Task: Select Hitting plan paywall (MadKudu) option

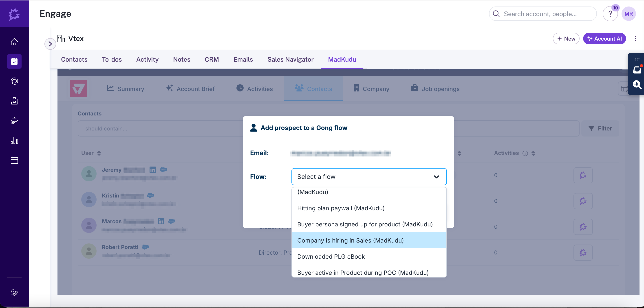Action: coord(341,208)
